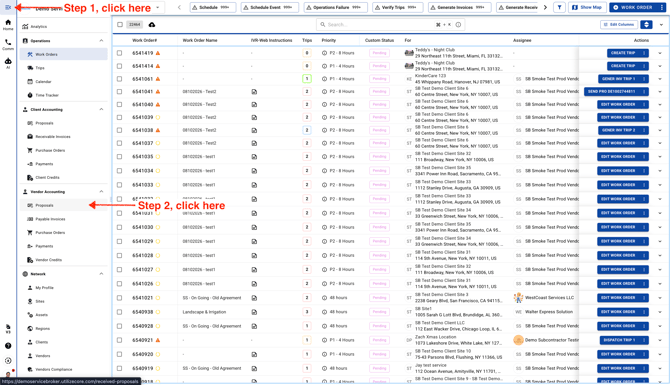Select checkbox for work order 6541035

[x=120, y=157]
